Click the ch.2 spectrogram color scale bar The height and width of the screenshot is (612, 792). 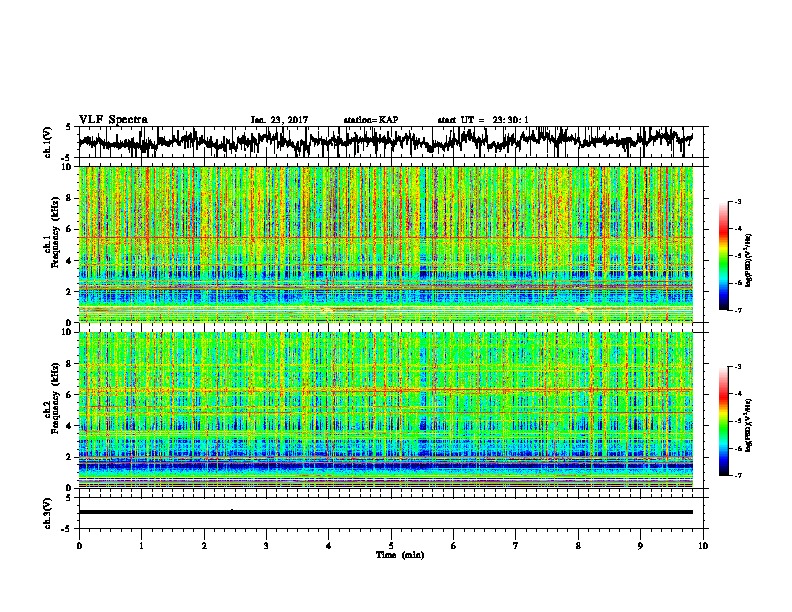[x=724, y=421]
